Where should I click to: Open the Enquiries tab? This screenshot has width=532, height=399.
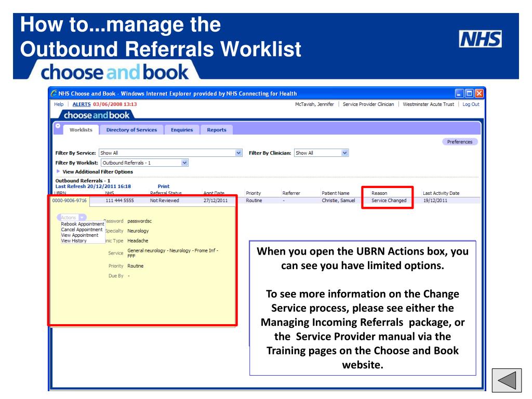point(182,129)
